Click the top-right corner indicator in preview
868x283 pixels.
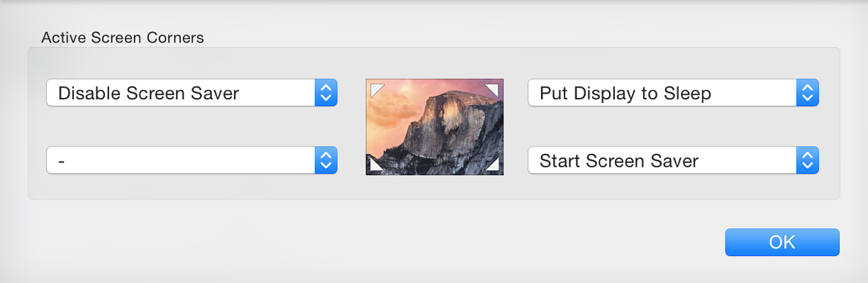[494, 87]
